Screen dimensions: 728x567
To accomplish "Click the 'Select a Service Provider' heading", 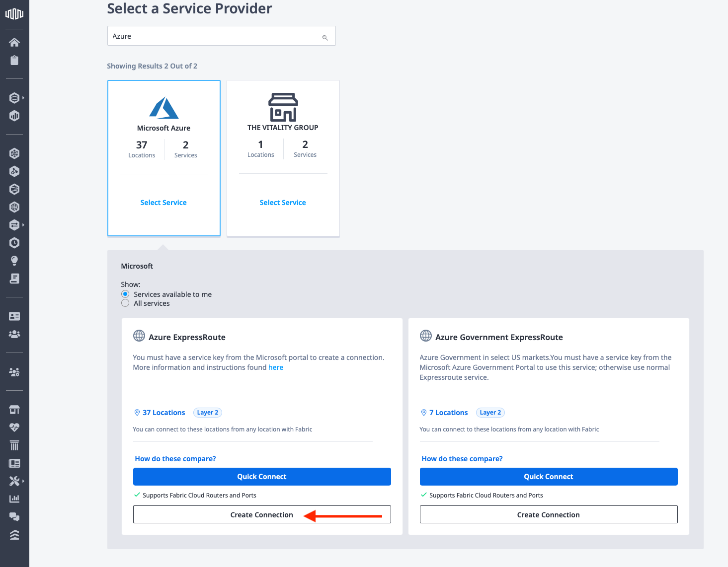I will coord(190,8).
